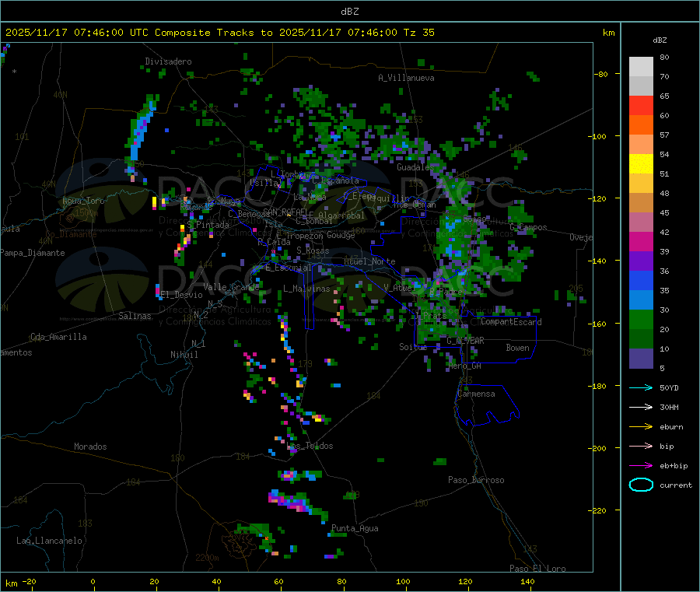Click the Bowen map label
Viewport: 700px width, 592px height.
[517, 348]
